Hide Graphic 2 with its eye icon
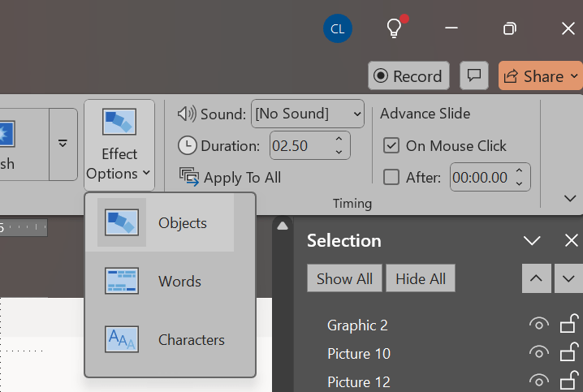The image size is (583, 392). click(x=539, y=324)
